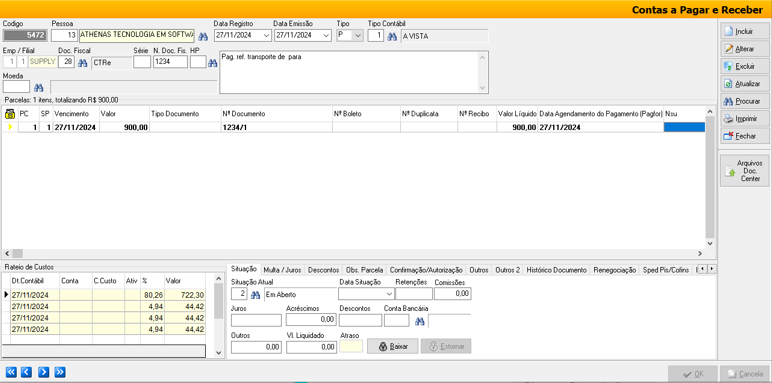
Task: Click the 80,26 percent cell
Action: (x=153, y=295)
